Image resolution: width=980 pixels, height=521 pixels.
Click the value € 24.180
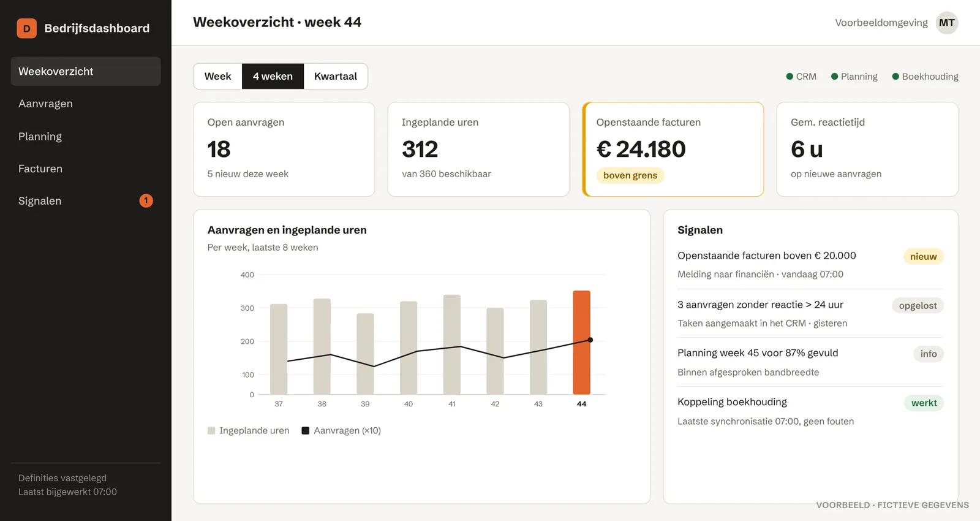[641, 149]
